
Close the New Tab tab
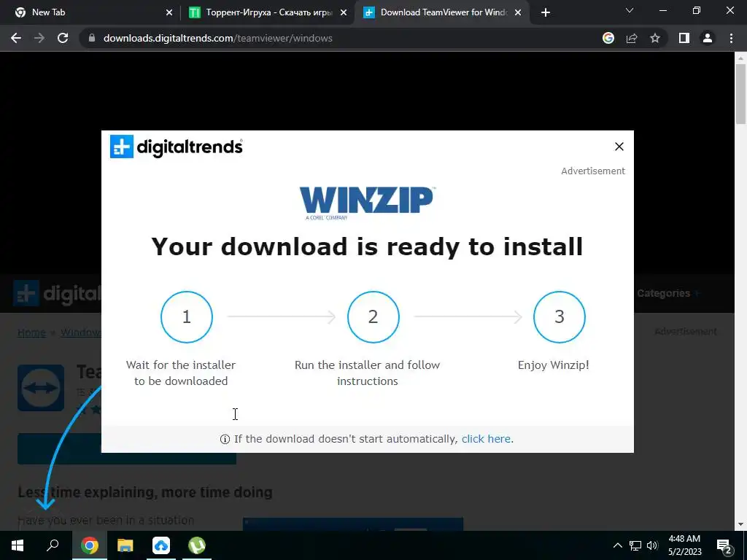169,12
